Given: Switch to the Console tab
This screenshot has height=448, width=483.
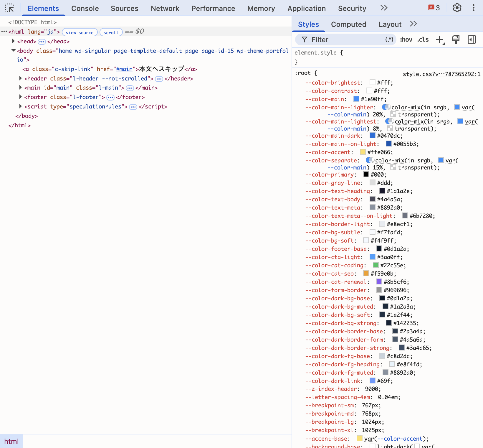Looking at the screenshot, I should coord(85,8).
